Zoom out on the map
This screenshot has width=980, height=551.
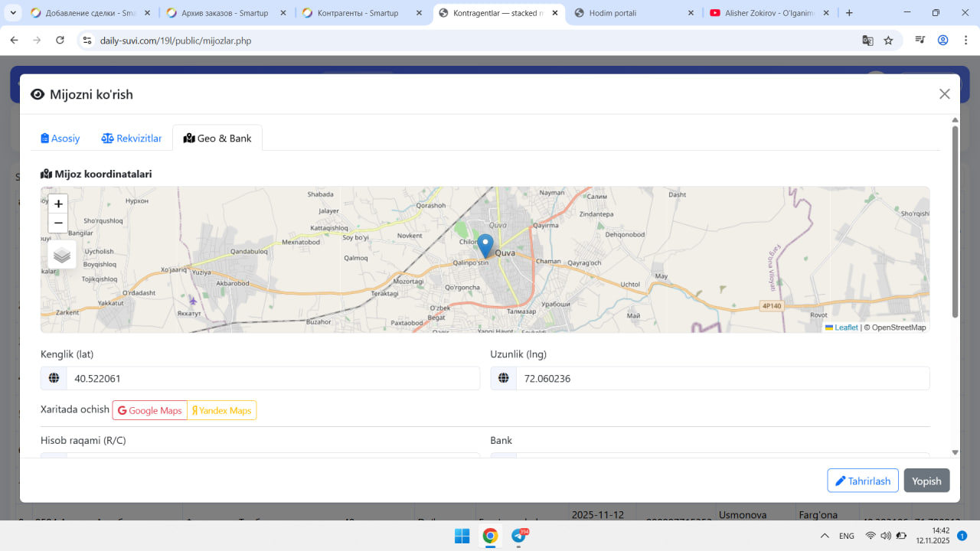(58, 223)
